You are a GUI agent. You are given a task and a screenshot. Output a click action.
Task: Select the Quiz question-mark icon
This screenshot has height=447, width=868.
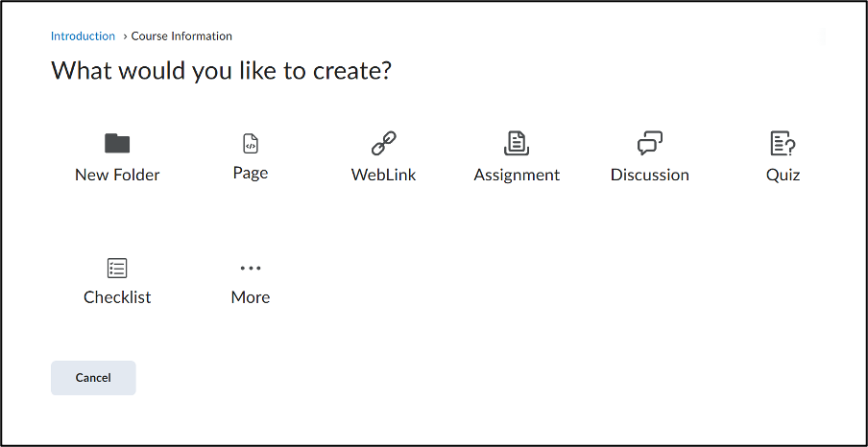783,144
